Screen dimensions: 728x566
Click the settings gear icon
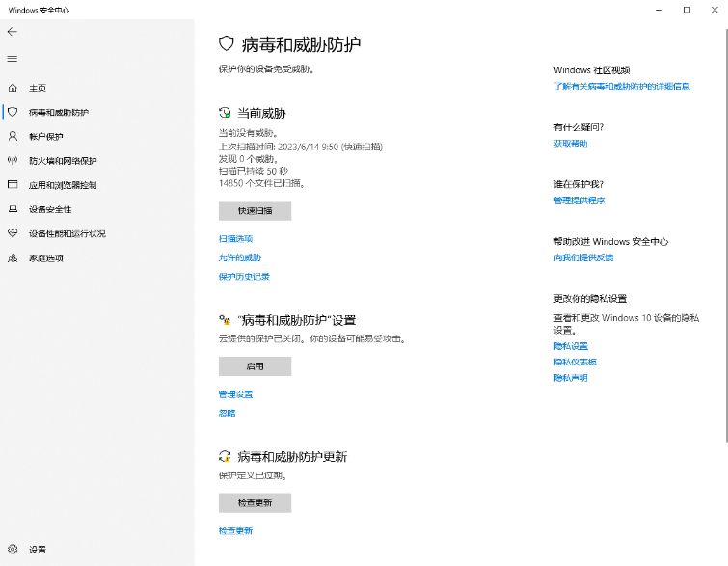13,549
